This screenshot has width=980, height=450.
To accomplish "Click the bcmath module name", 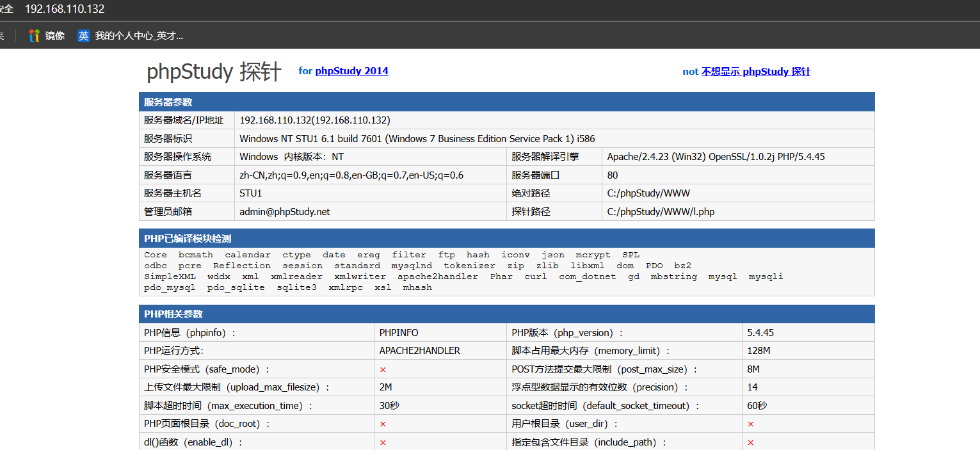I will (196, 255).
